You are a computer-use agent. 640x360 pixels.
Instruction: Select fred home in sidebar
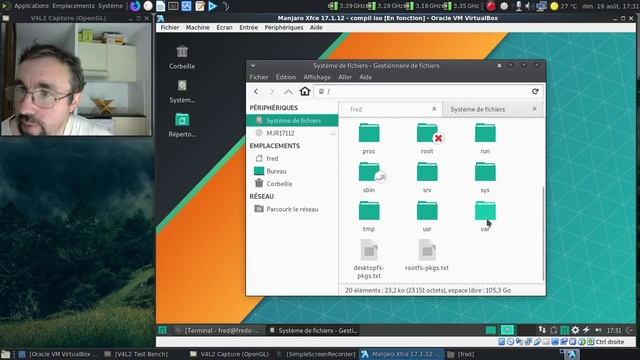coord(292,158)
